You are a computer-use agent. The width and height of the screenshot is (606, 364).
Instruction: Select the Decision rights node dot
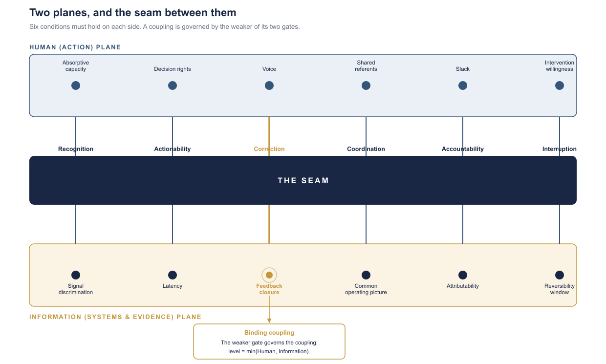(173, 86)
